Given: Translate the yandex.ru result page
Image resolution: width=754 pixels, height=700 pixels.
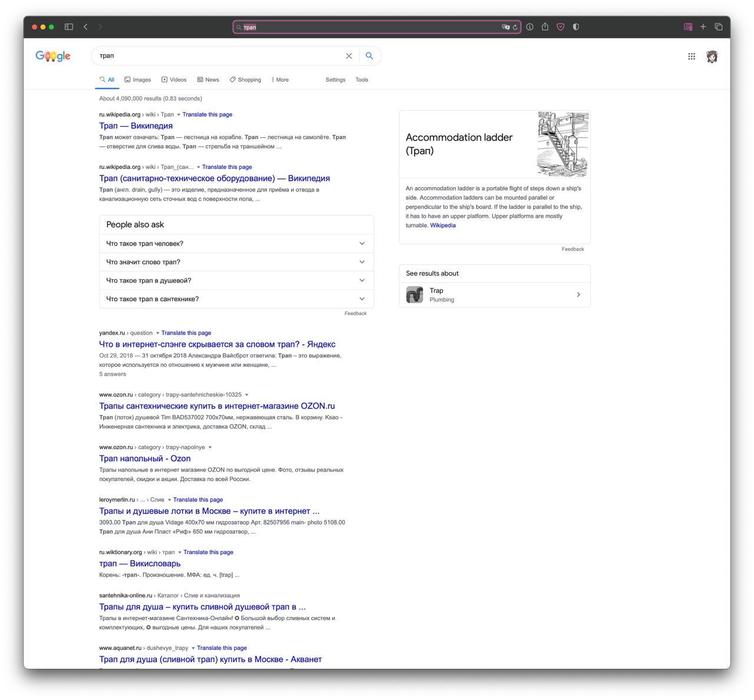Looking at the screenshot, I should (186, 333).
